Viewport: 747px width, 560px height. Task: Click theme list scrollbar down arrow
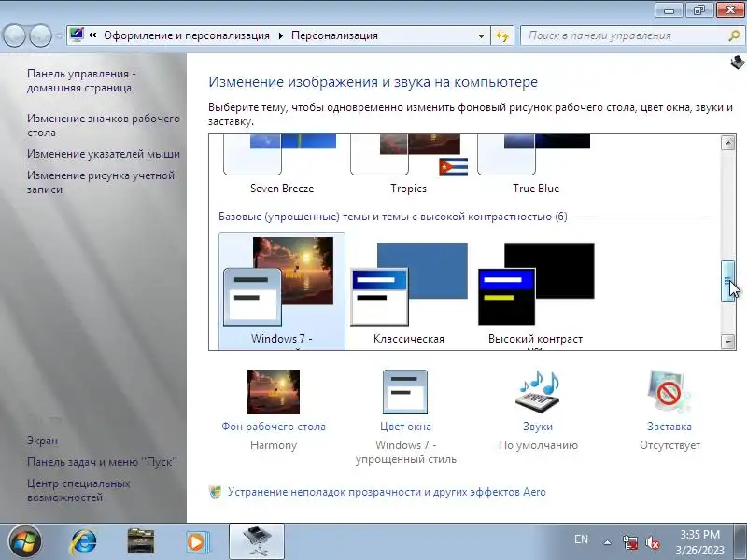click(x=728, y=342)
